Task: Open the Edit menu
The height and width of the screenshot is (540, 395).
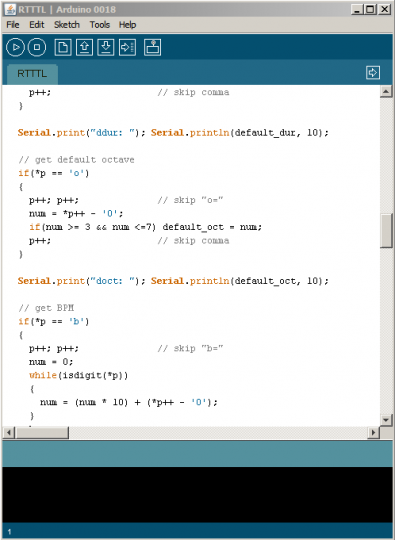Action: click(37, 25)
